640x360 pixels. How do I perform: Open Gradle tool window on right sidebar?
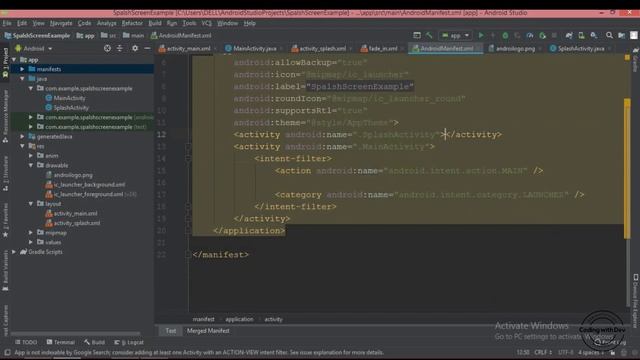click(x=635, y=59)
